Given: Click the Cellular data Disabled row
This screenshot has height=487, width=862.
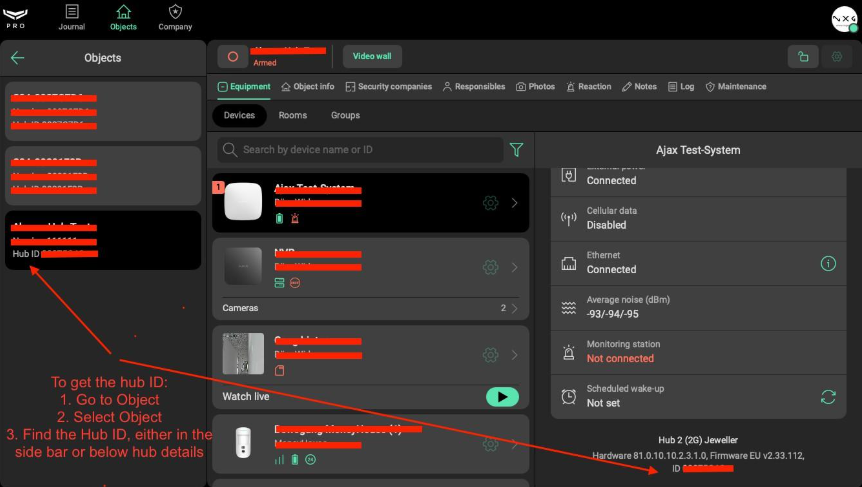Looking at the screenshot, I should click(698, 219).
